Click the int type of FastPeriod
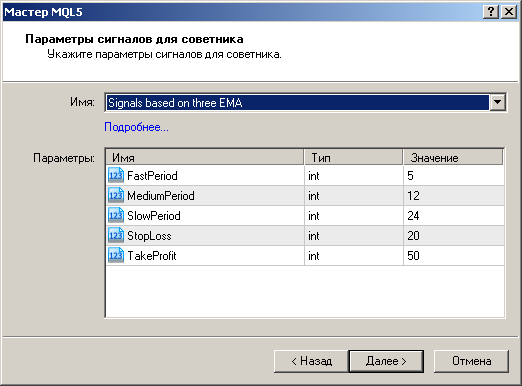This screenshot has height=386, width=522. [x=314, y=176]
